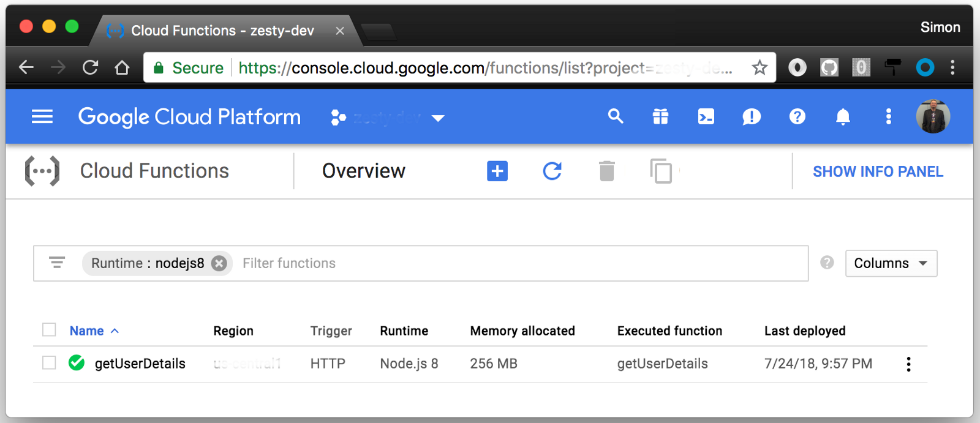Open the notifications bell

(x=843, y=116)
